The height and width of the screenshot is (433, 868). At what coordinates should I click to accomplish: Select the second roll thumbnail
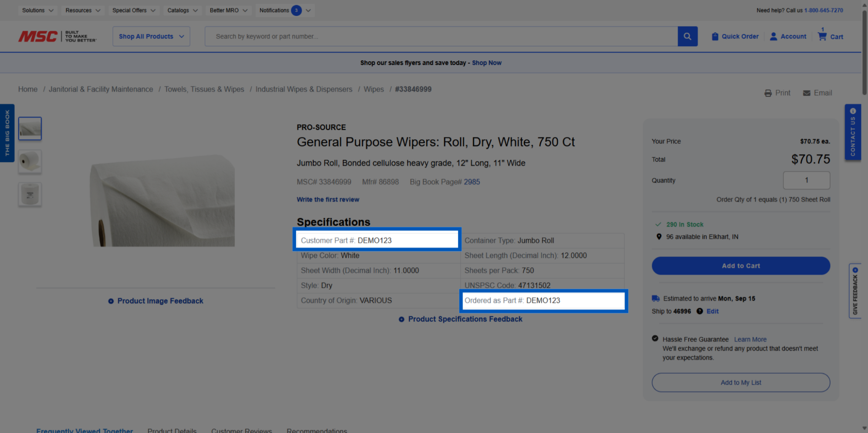pos(30,162)
